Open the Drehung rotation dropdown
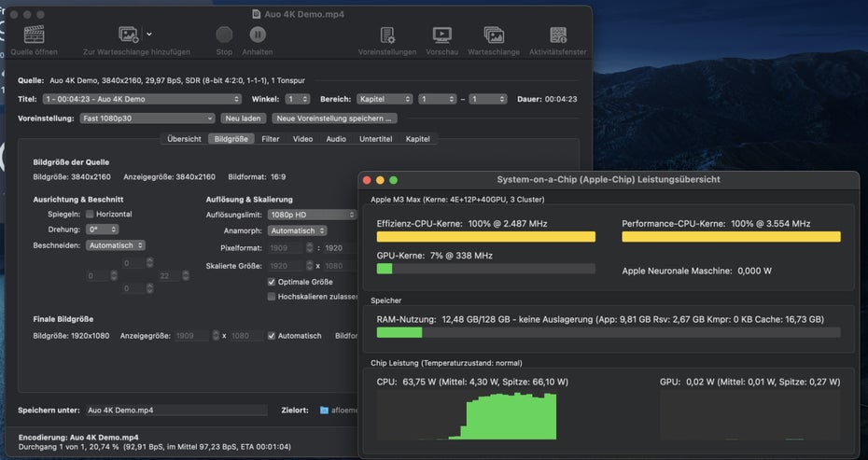This screenshot has width=868, height=460. coord(103,230)
